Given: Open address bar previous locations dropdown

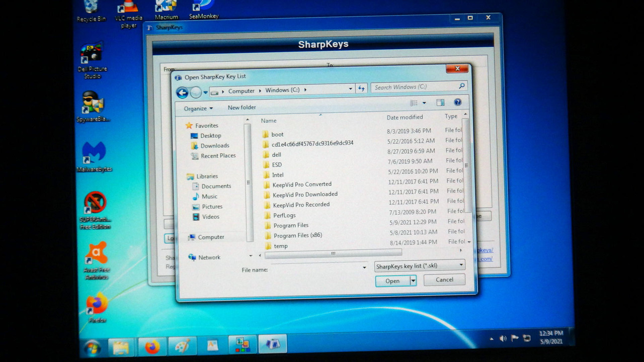Looking at the screenshot, I should 351,89.
